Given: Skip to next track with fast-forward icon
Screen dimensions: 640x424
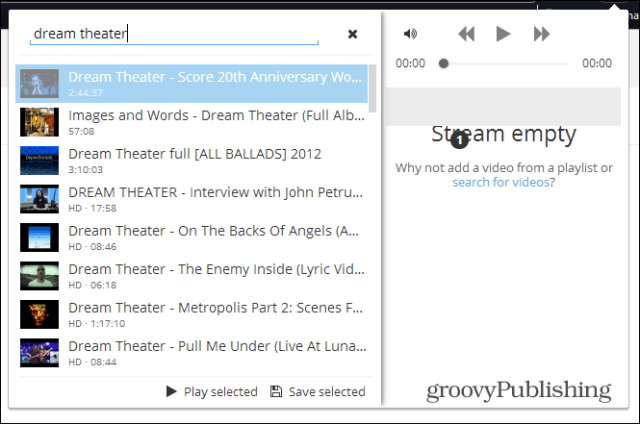Looking at the screenshot, I should point(542,34).
